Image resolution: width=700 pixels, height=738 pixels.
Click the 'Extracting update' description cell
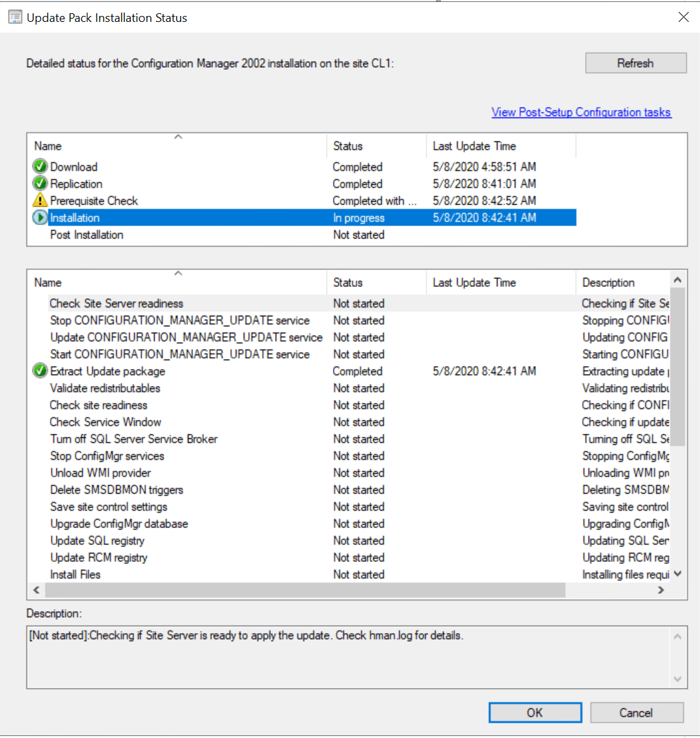(x=626, y=371)
